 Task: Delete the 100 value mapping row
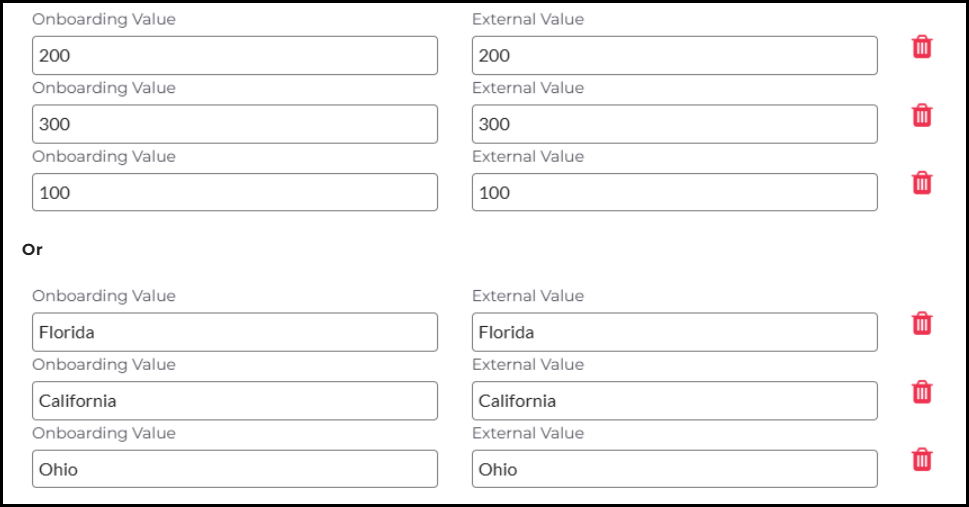[x=922, y=183]
